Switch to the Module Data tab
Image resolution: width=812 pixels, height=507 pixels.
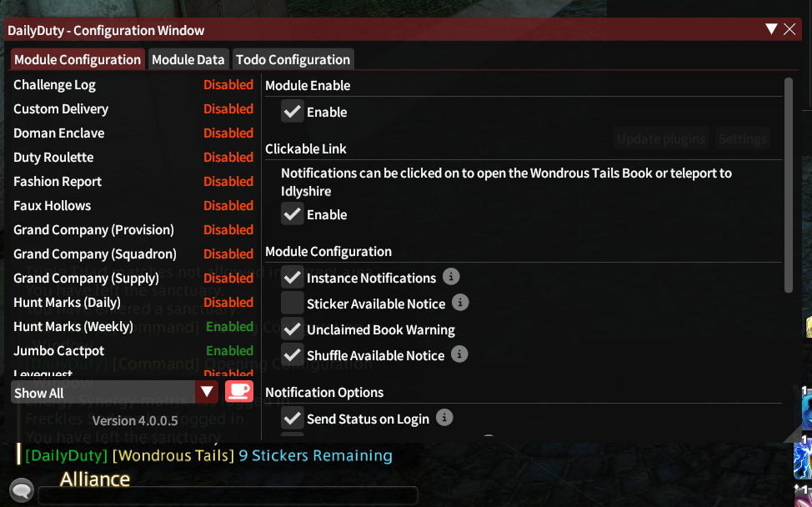(x=188, y=59)
